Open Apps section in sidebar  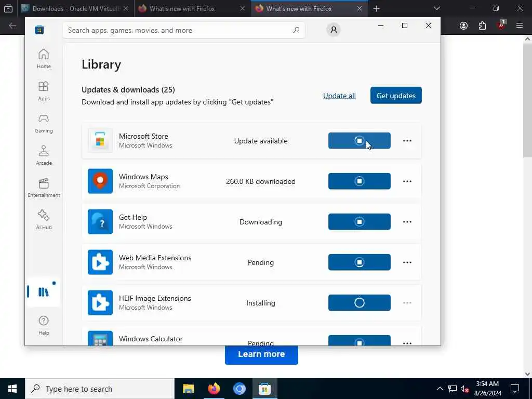[x=44, y=91]
